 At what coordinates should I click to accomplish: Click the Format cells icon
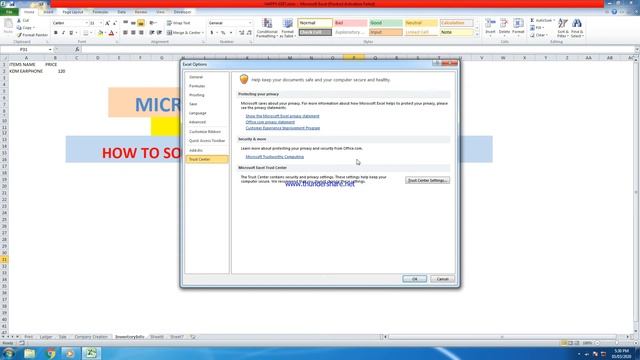pyautogui.click(x=518, y=24)
